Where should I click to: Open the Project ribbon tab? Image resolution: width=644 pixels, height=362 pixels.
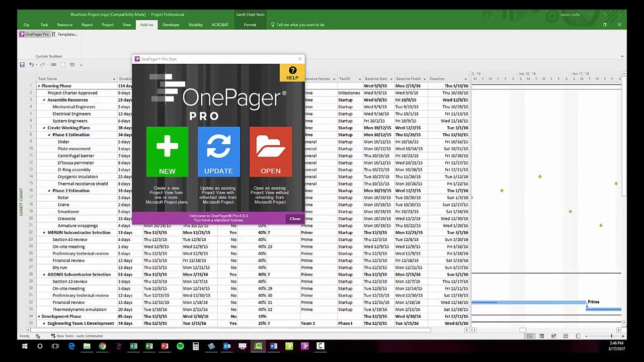point(108,25)
